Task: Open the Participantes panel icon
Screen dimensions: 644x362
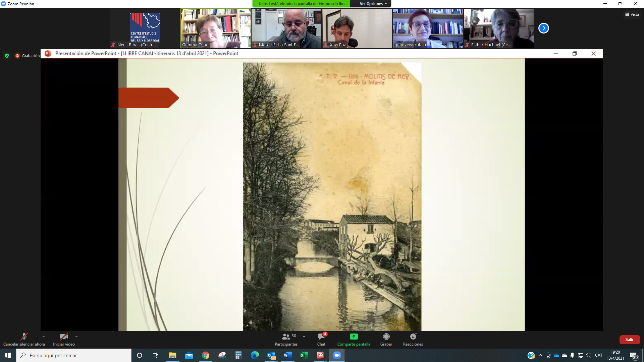Action: 286,337
